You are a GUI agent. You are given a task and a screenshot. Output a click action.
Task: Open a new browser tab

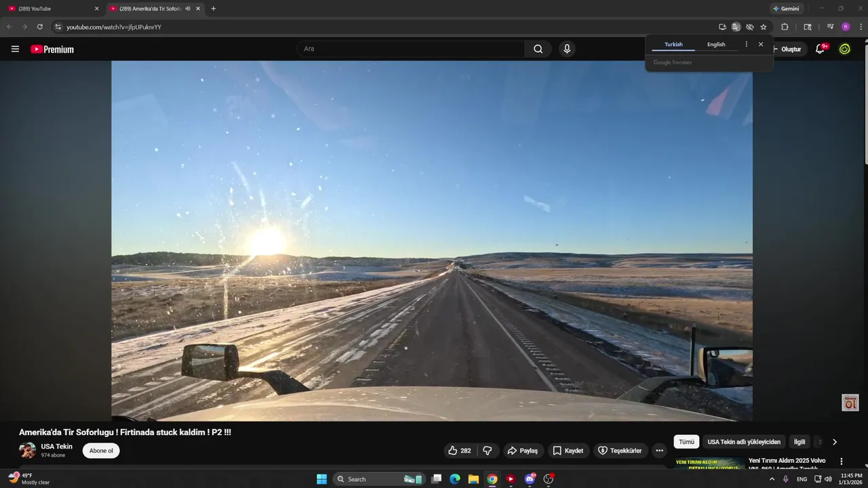point(214,9)
